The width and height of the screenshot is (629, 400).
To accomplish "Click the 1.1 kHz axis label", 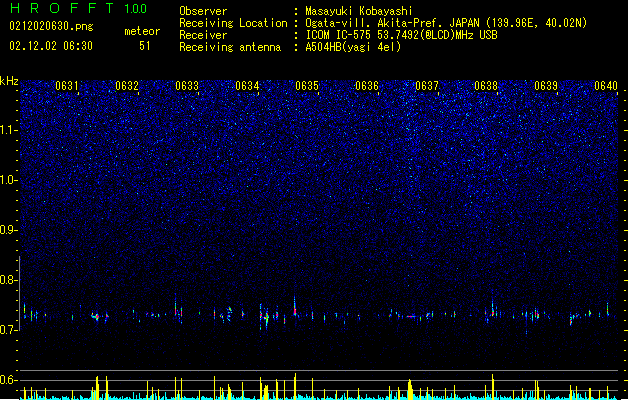I will [8, 130].
